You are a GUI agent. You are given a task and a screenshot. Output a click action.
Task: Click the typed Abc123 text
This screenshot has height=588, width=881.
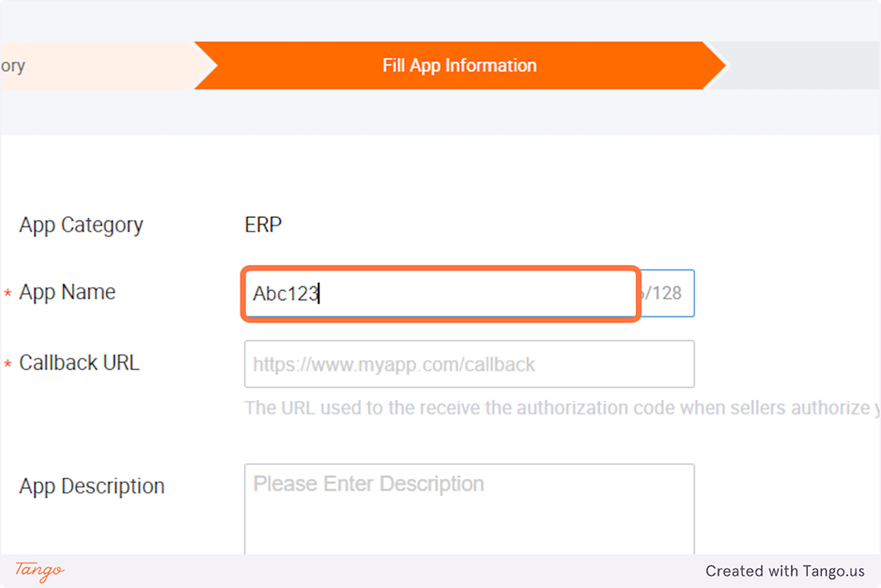286,294
